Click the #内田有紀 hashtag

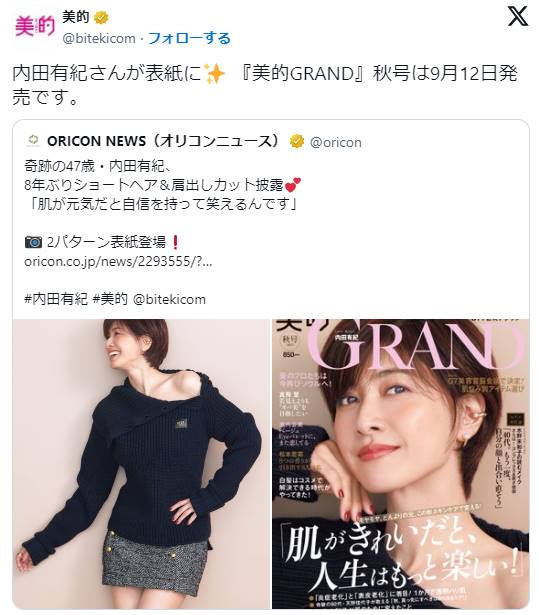(x=56, y=299)
